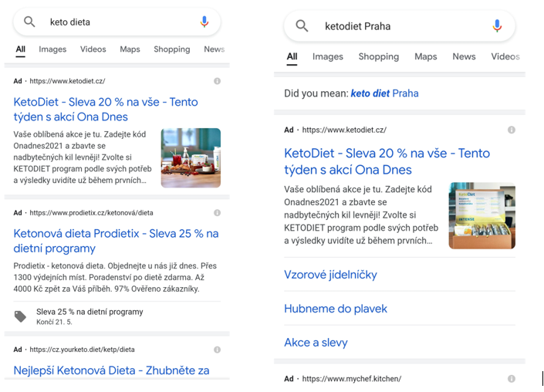Image resolution: width=544 pixels, height=392 pixels.
Task: Click left KetoDiet ad description starting 'Vaše oblíbená akce'
Action: tap(83, 157)
